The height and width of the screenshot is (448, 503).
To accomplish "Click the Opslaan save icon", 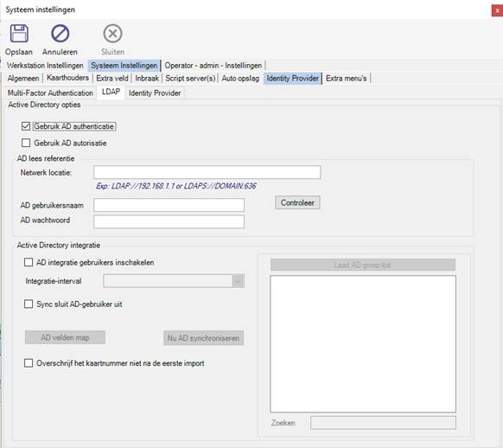I will tap(19, 34).
